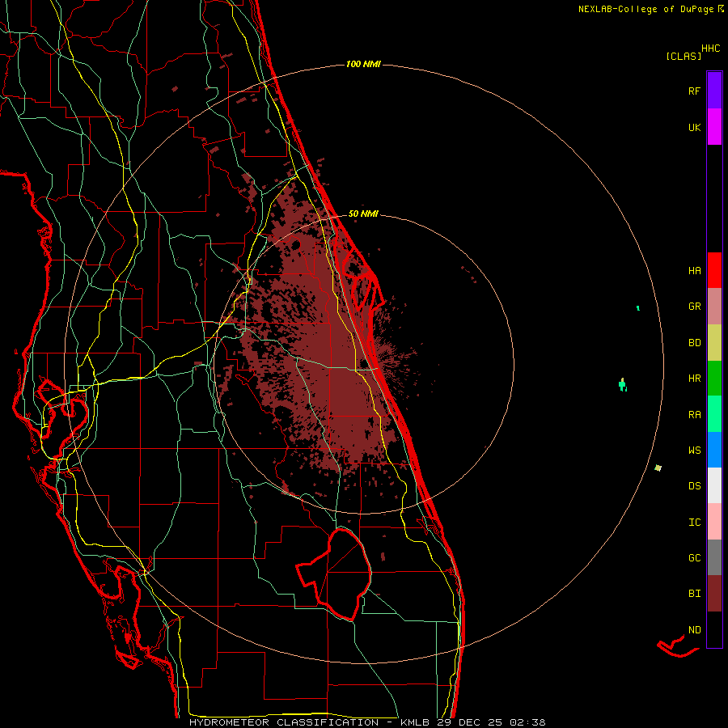This screenshot has height=728, width=728.
Task: Click the WS blue legend swatch
Action: pyautogui.click(x=714, y=450)
